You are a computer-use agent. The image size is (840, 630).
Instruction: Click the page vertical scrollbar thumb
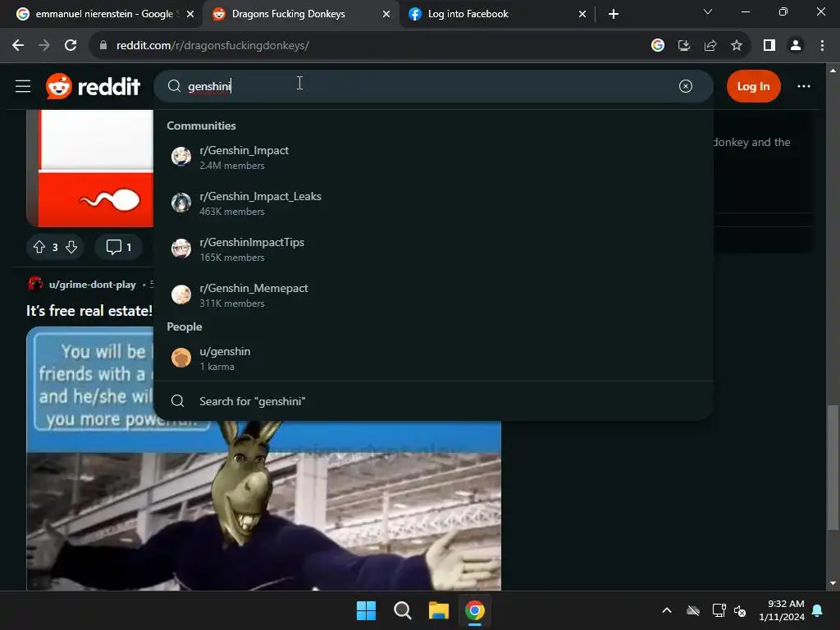click(832, 467)
